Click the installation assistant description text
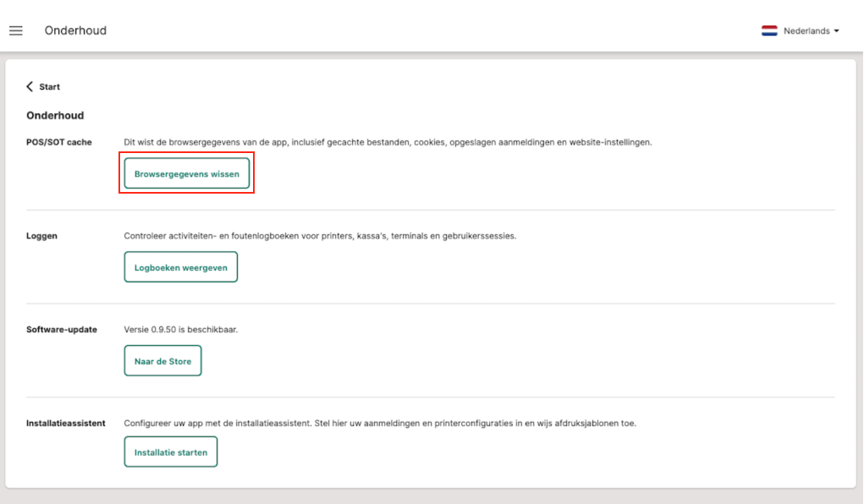Image resolution: width=864 pixels, height=504 pixels. 380,423
